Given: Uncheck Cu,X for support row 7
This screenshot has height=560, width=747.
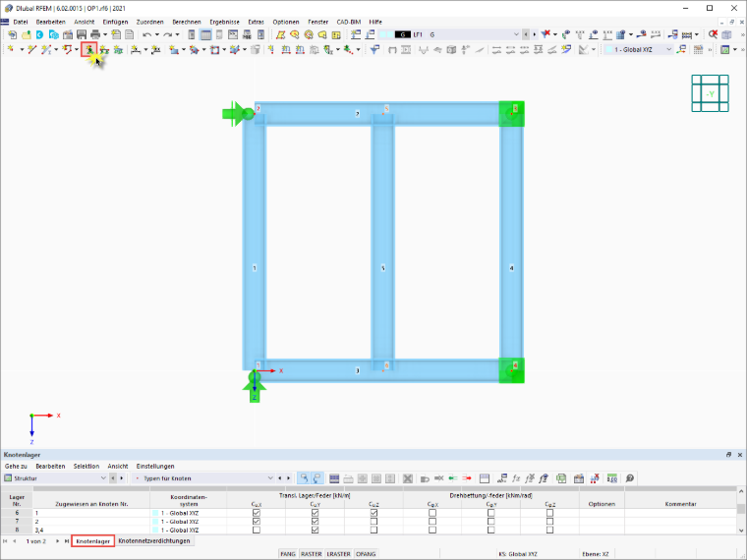Looking at the screenshot, I should (257, 522).
